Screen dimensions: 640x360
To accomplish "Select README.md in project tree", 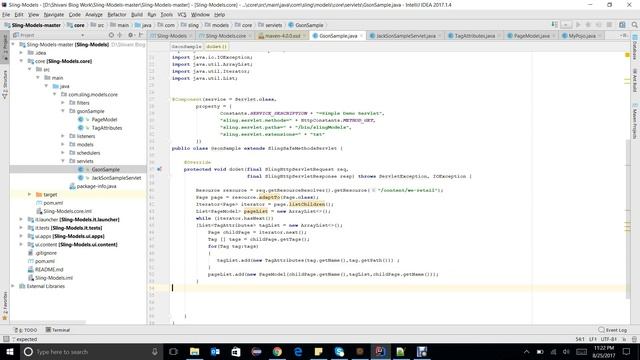I will [49, 269].
